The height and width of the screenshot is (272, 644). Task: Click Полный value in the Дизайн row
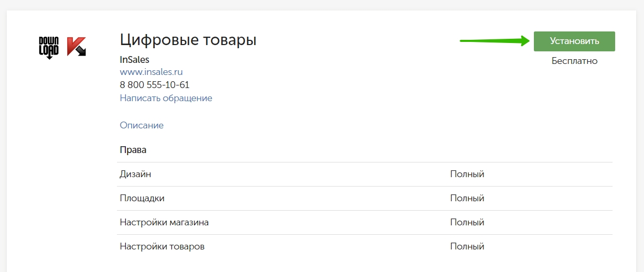click(x=467, y=174)
